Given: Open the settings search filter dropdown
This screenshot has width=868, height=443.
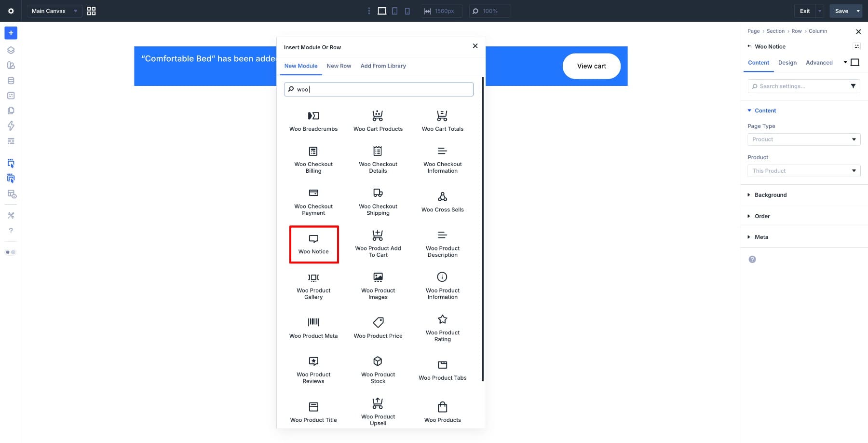Looking at the screenshot, I should (853, 86).
